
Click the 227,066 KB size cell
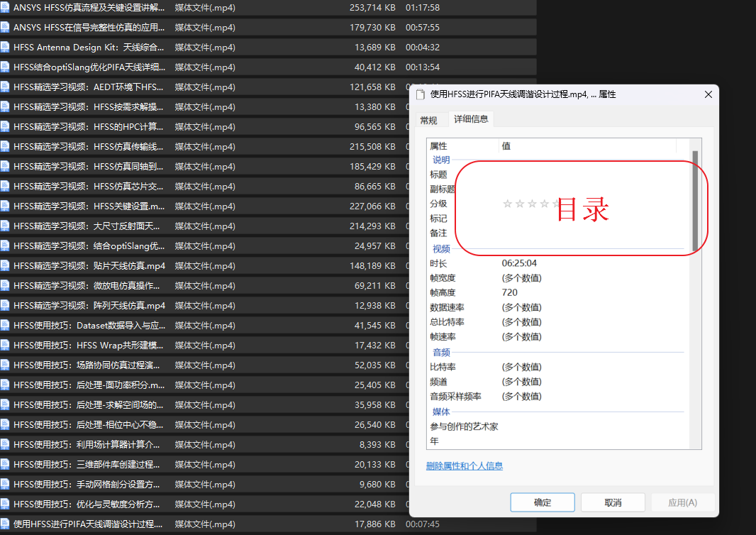pos(372,206)
